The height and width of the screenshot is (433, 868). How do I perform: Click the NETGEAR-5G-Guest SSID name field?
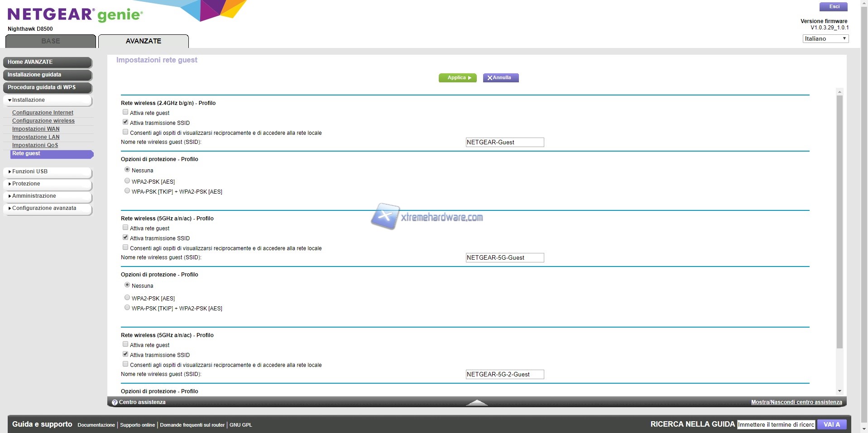[504, 258]
